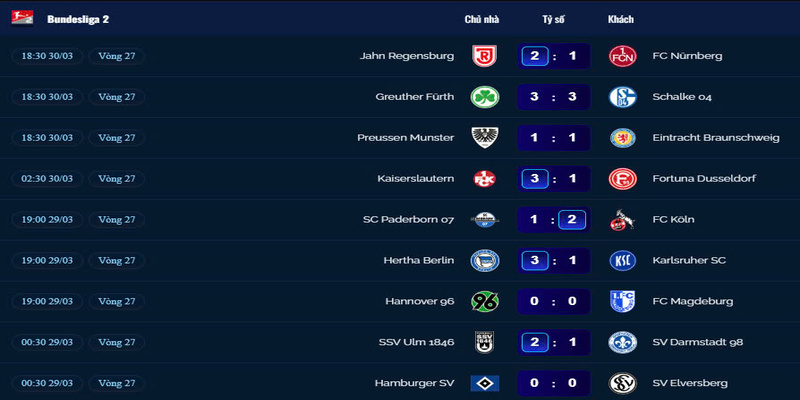Click the Preussen Munster eagle crest
The width and height of the screenshot is (800, 400).
pyautogui.click(x=484, y=138)
